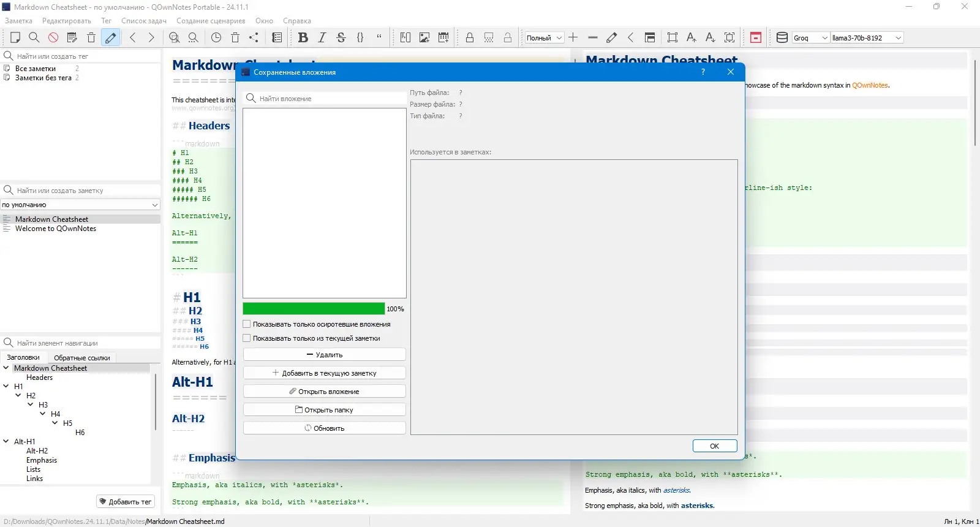Click the Обновить refresh button

point(325,428)
